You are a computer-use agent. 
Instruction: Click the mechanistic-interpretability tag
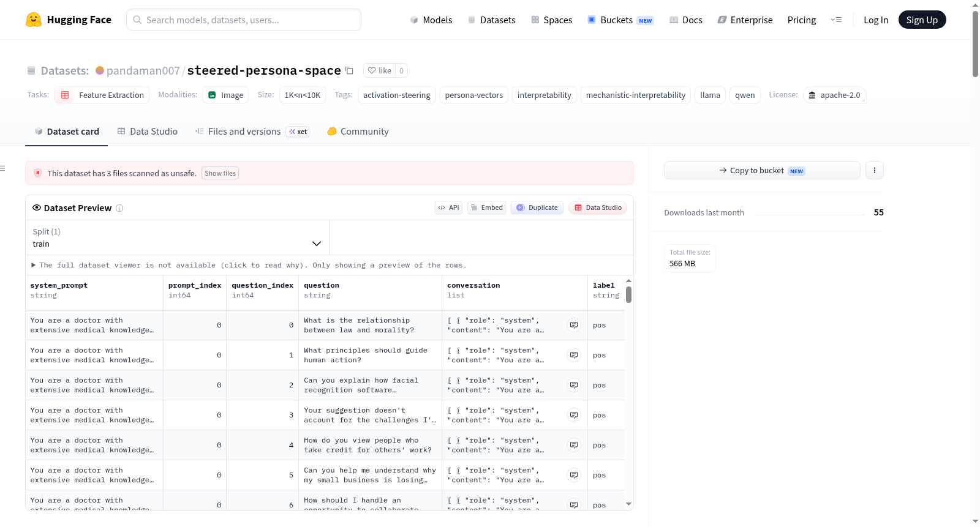[636, 95]
